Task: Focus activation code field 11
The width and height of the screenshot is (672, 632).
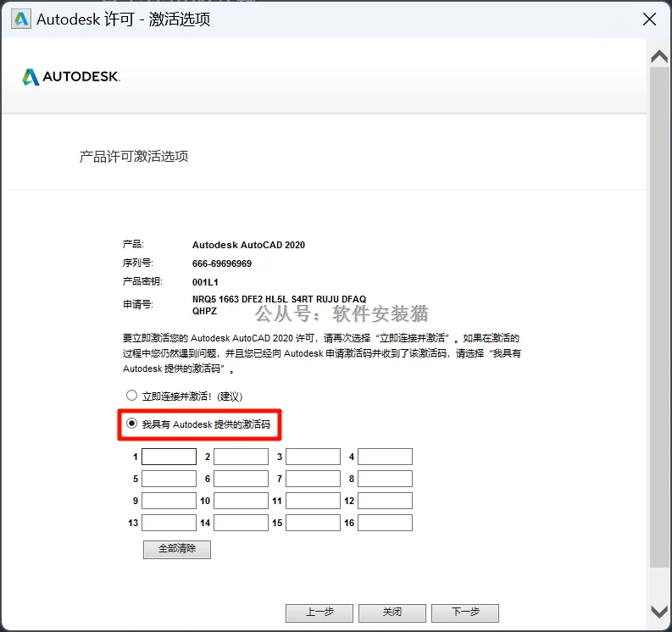Action: tap(313, 501)
